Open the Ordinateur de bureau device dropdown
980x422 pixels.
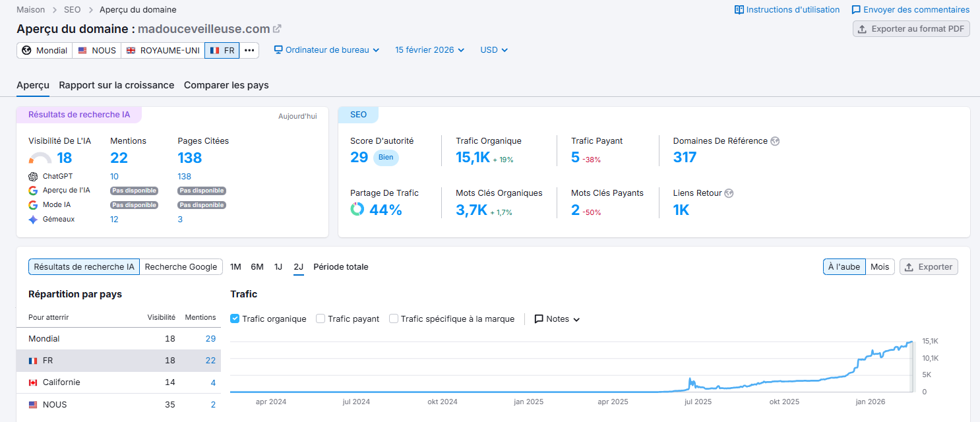326,49
